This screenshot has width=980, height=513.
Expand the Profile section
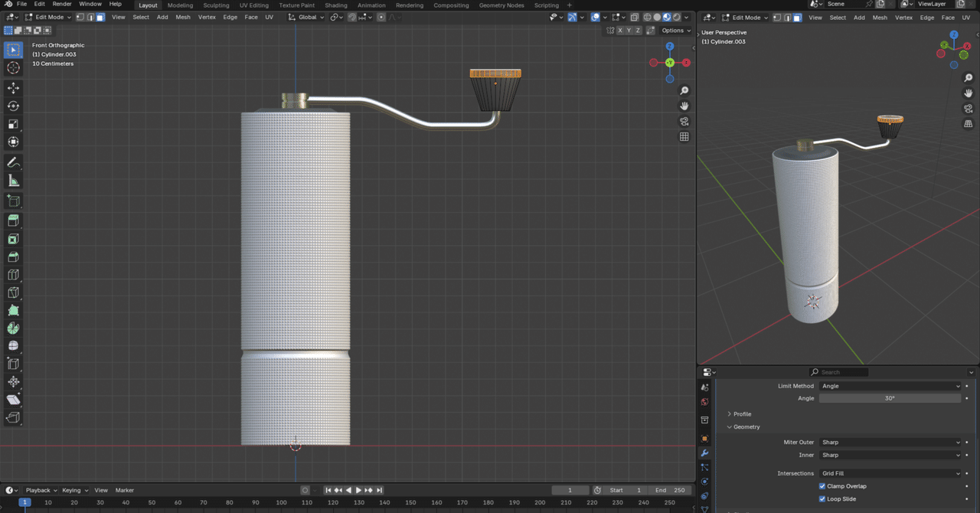tap(741, 414)
